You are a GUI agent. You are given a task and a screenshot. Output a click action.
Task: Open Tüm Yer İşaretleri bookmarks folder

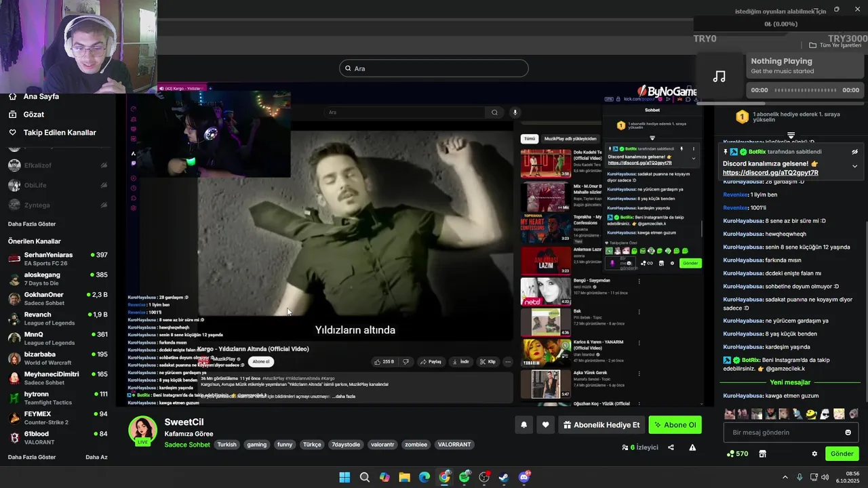click(x=835, y=45)
